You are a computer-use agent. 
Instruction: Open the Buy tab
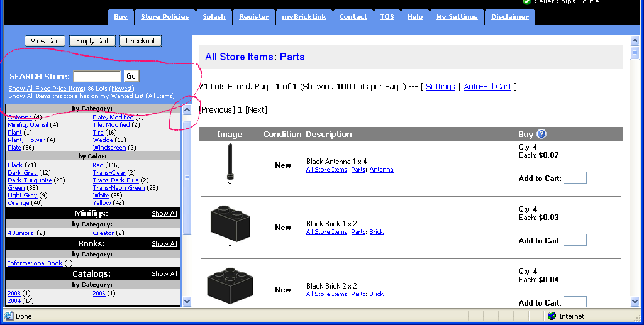(120, 17)
